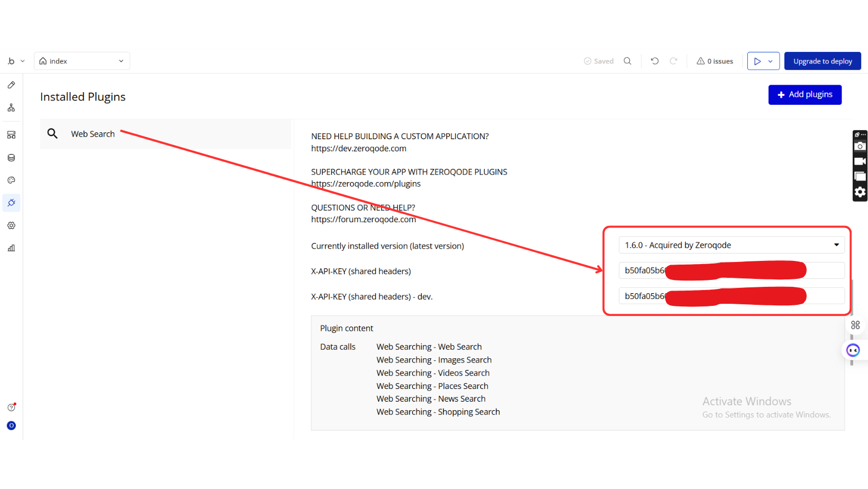Click 'Web Searching - Shopping Search' data call
Image resolution: width=868 pixels, height=489 pixels.
tap(438, 412)
